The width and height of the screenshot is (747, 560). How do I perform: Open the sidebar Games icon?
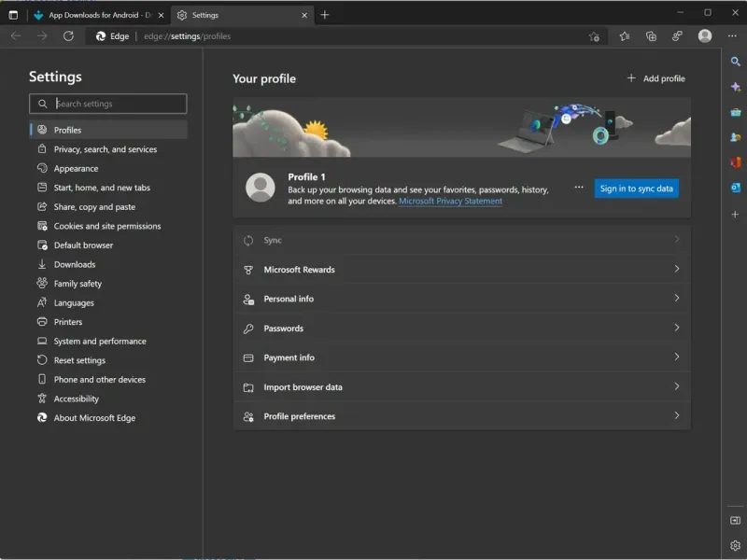pyautogui.click(x=735, y=137)
